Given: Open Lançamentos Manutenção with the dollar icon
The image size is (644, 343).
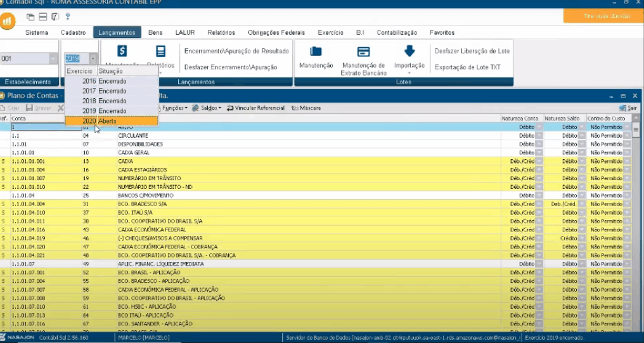Looking at the screenshot, I should 122,51.
